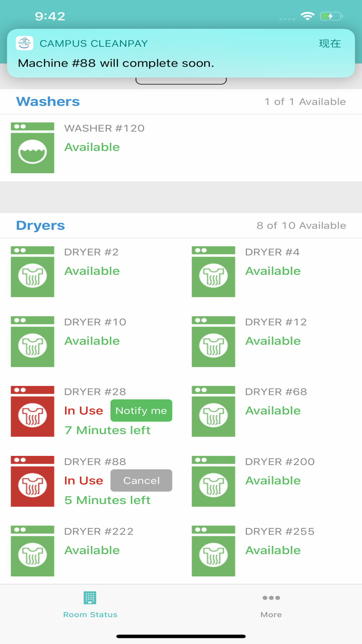Tap the In Use status for Dryer #88
This screenshot has height=644, width=362.
coord(84,481)
